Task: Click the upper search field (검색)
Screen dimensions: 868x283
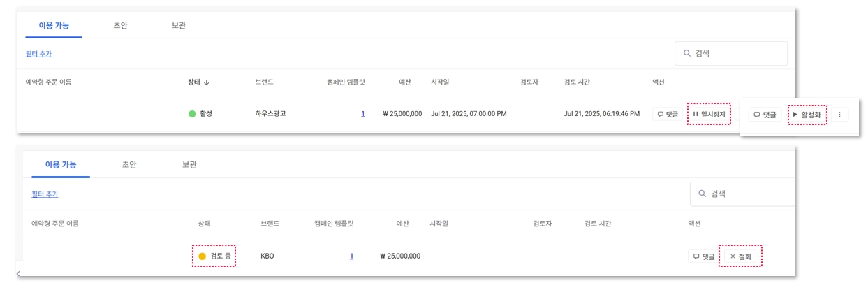Action: [730, 53]
